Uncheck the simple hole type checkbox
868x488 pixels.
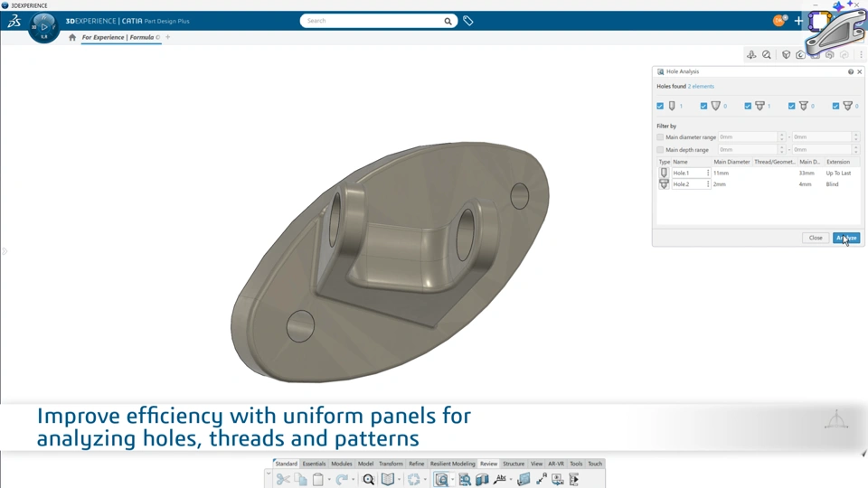pyautogui.click(x=660, y=106)
